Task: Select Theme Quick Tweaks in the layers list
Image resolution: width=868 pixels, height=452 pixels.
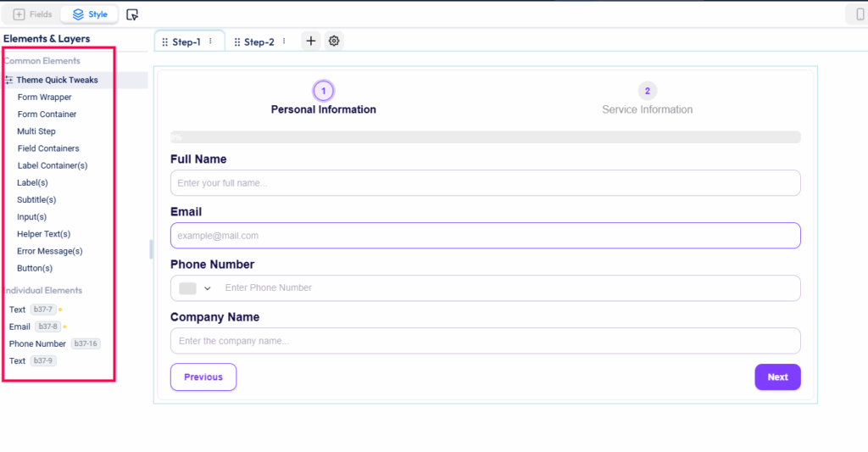Action: click(x=57, y=80)
